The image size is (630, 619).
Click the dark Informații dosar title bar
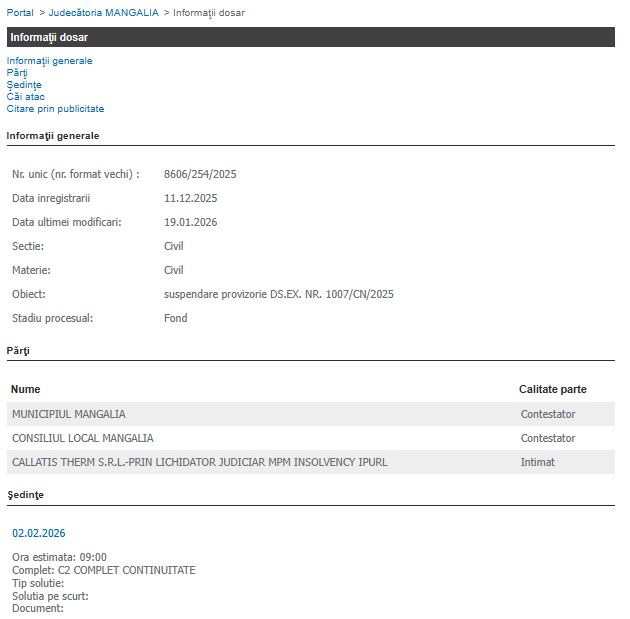310,37
